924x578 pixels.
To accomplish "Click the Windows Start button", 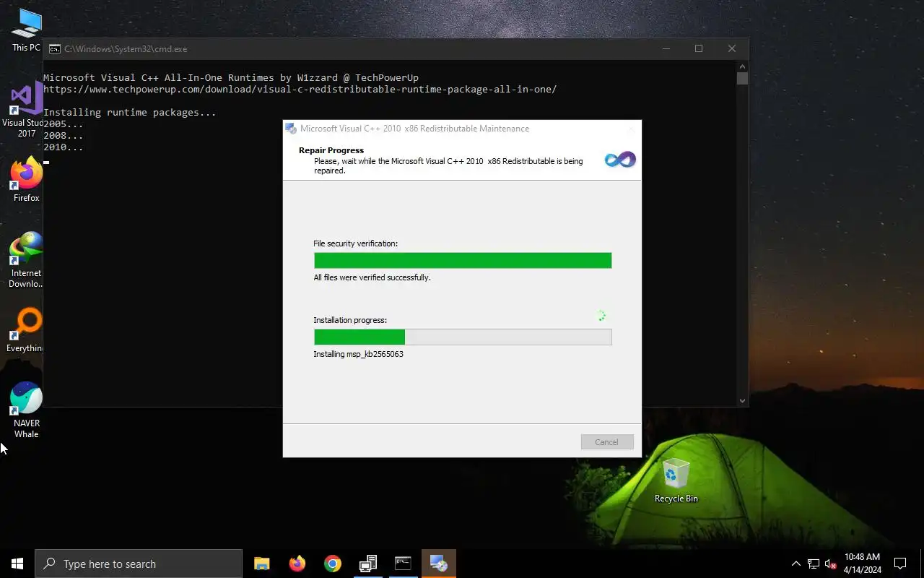I will coord(17,564).
